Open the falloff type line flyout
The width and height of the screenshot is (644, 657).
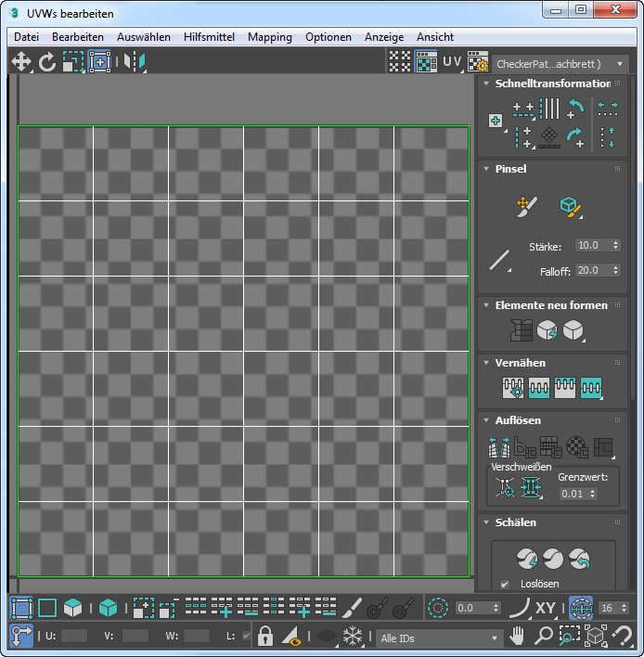click(x=500, y=260)
